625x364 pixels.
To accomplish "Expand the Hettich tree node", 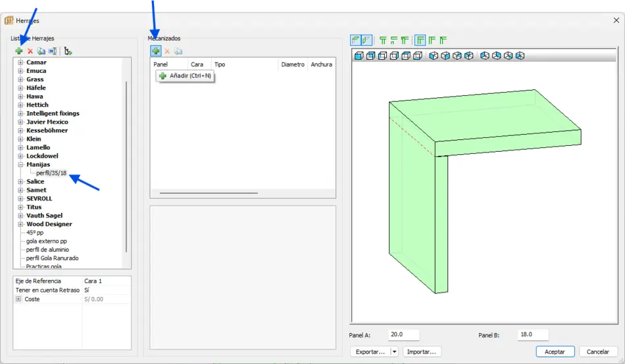I will [20, 105].
